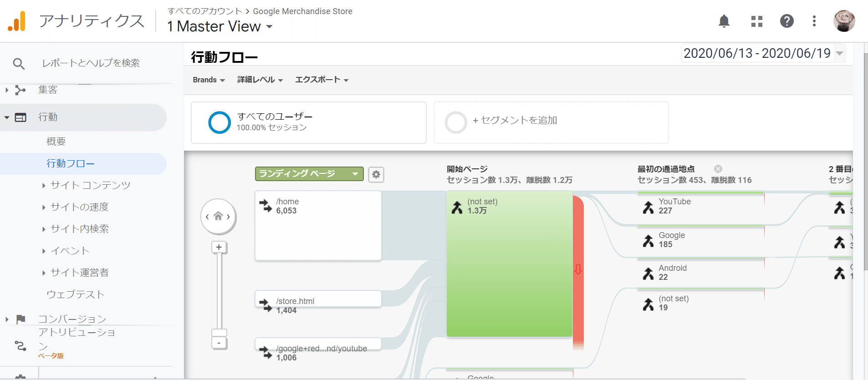Click the acquisition (集客) branch icon
The width and height of the screenshot is (868, 380).
coord(20,90)
